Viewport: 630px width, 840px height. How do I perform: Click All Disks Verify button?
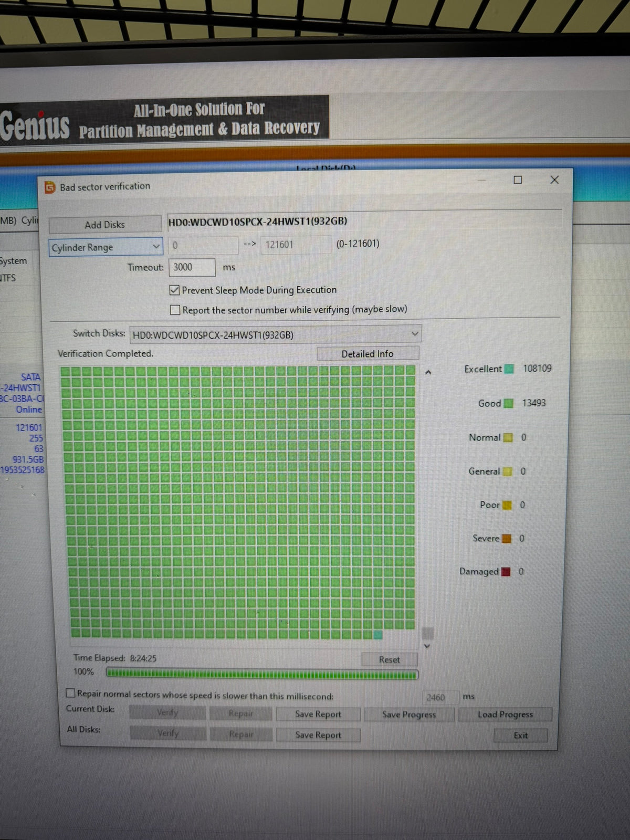click(x=168, y=733)
